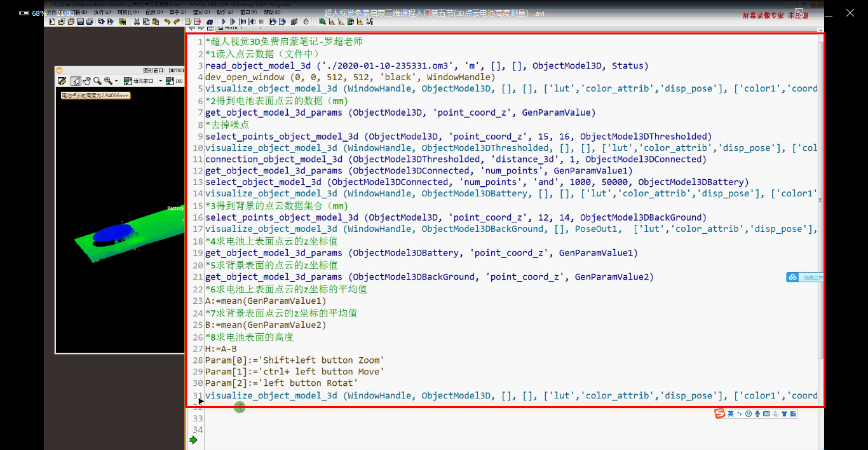Click the comment line '*去掉噪点'
This screenshot has height=450, width=868.
[x=227, y=125]
